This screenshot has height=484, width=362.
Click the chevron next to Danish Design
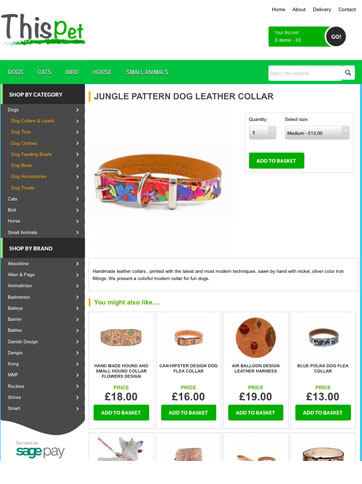tap(77, 342)
